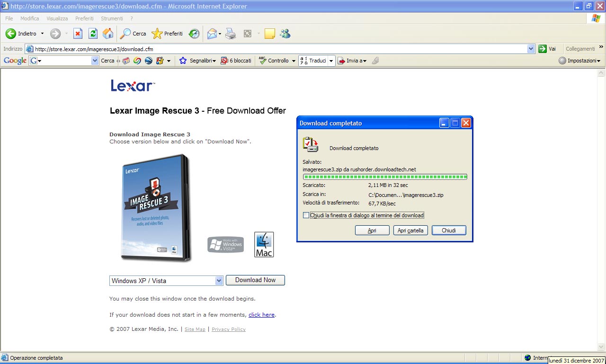606x364 pixels.
Task: Follow the 'click here' download link
Action: 261,315
